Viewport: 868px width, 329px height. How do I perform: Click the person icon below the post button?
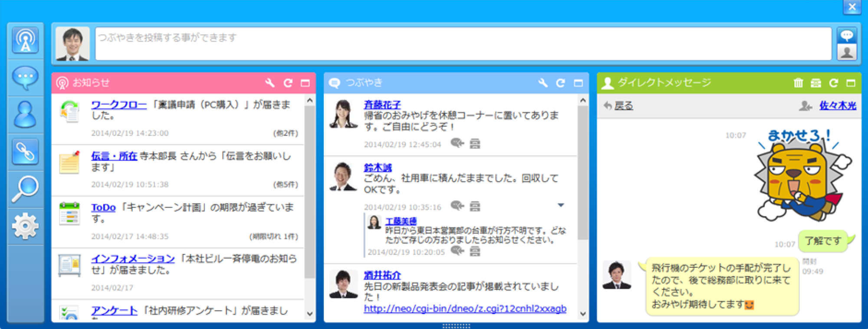[847, 52]
